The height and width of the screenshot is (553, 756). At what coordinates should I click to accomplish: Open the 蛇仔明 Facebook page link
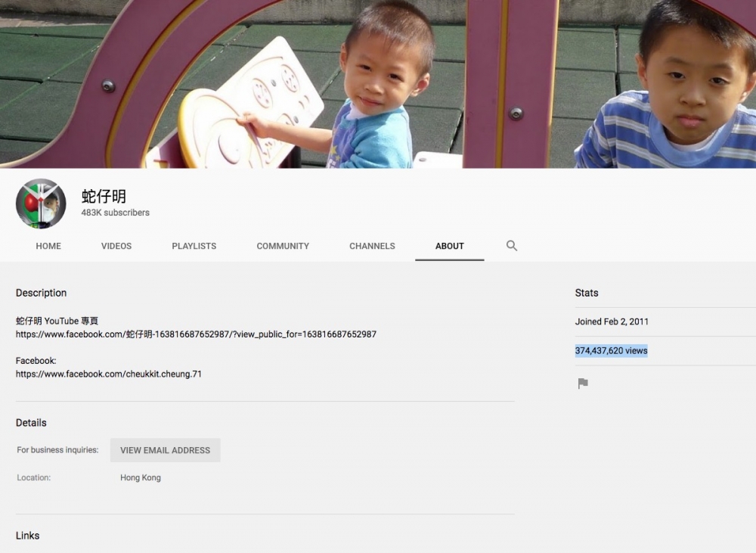(196, 334)
